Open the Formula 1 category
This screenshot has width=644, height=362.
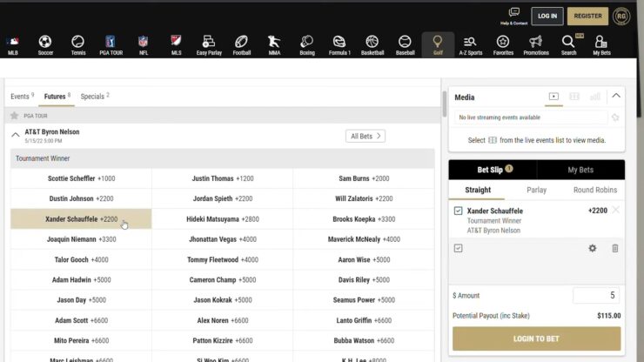tap(339, 45)
